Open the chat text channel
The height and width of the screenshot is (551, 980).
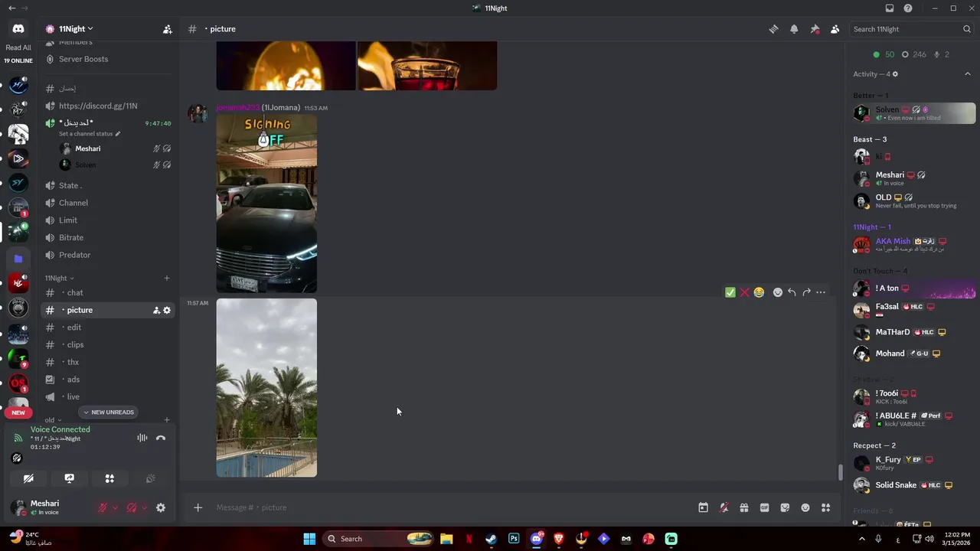point(75,292)
